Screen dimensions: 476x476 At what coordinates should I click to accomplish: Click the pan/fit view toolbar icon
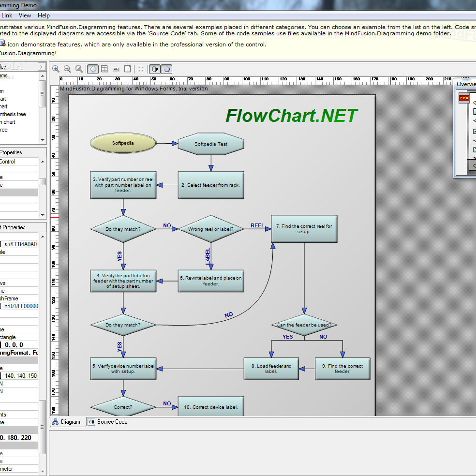pos(79,69)
